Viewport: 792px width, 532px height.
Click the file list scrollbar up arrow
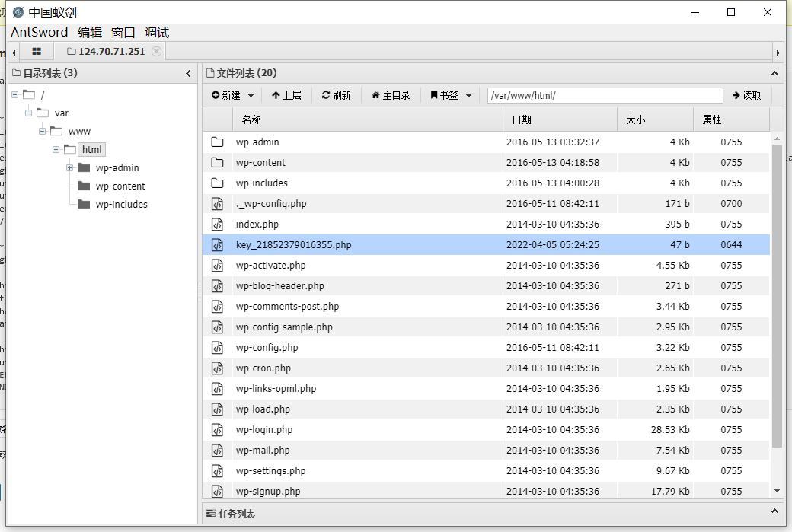point(777,139)
